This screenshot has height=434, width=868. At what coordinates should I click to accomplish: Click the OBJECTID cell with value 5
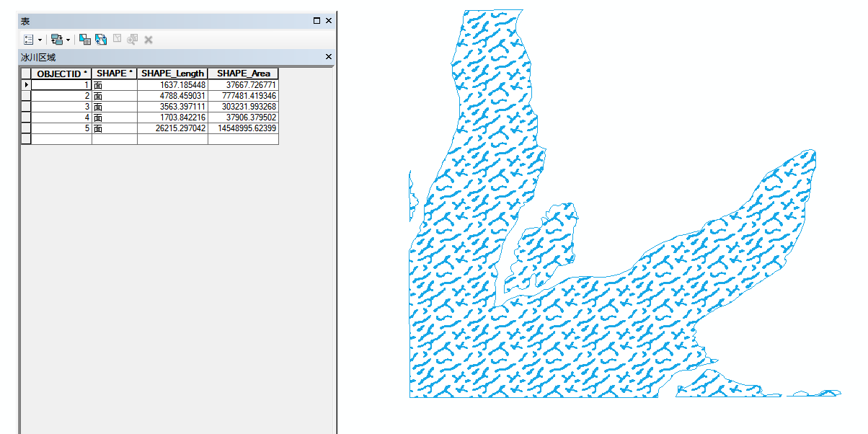click(62, 128)
